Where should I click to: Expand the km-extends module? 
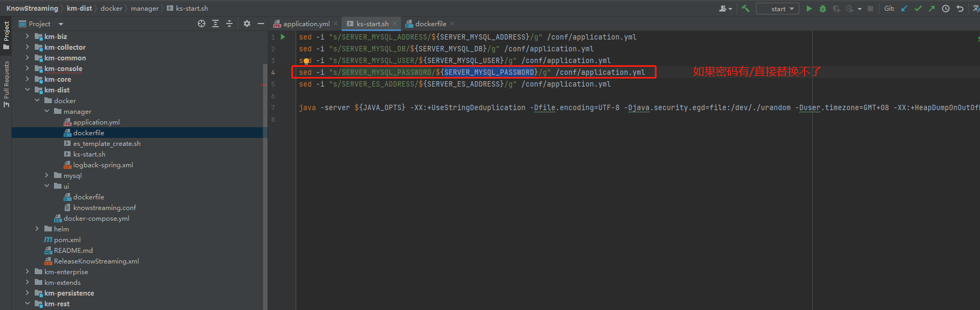point(27,282)
